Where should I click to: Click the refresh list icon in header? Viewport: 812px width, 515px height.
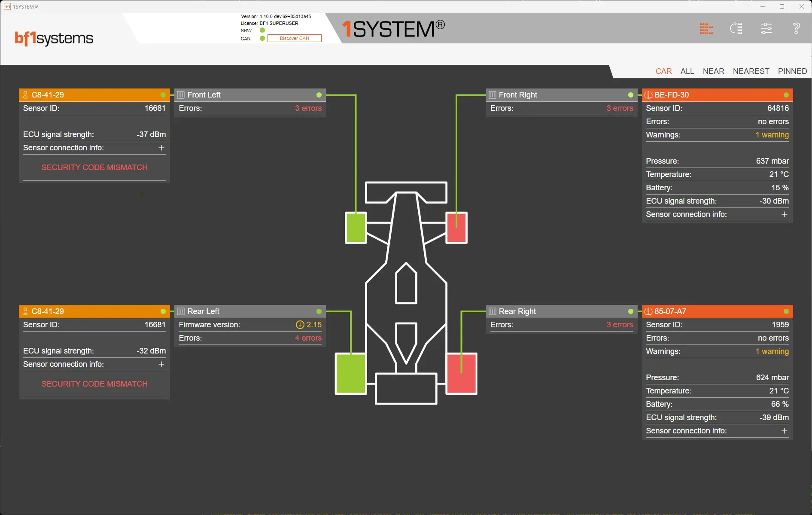(x=736, y=29)
